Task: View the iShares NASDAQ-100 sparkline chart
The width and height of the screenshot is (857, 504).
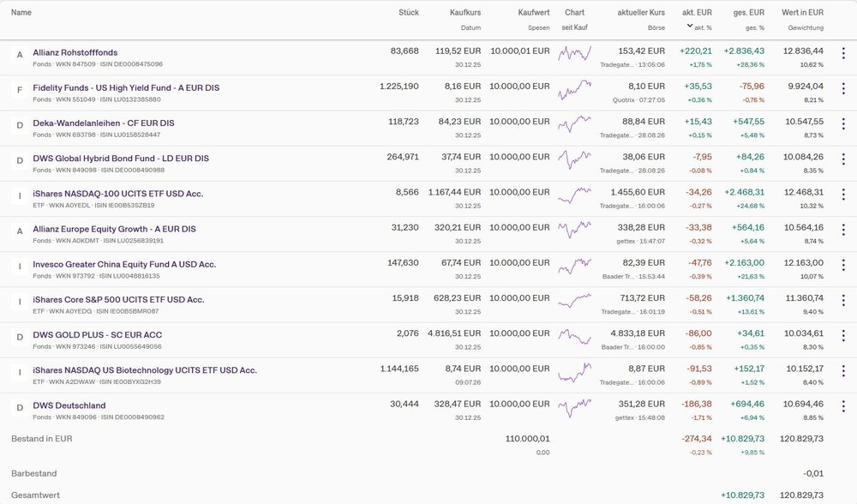Action: click(574, 195)
